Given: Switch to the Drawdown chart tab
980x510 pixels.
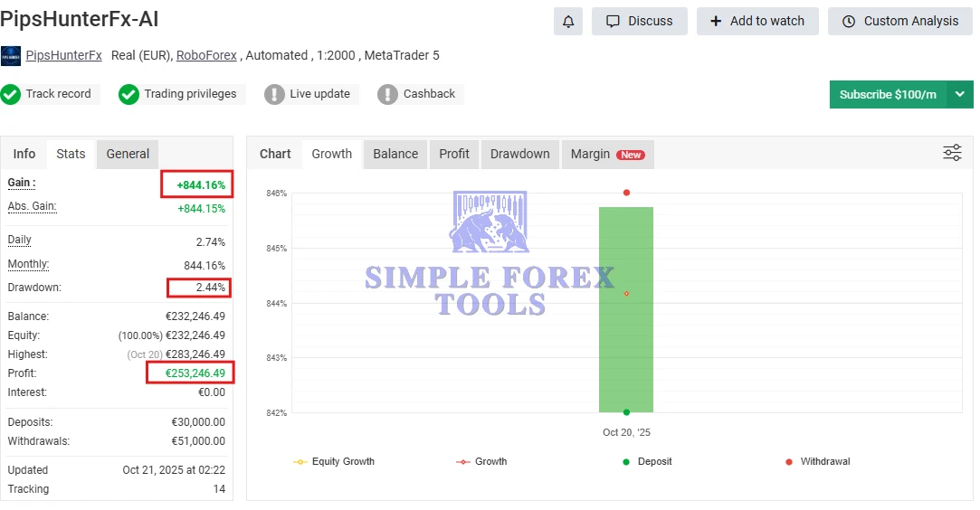Looking at the screenshot, I should [x=519, y=154].
